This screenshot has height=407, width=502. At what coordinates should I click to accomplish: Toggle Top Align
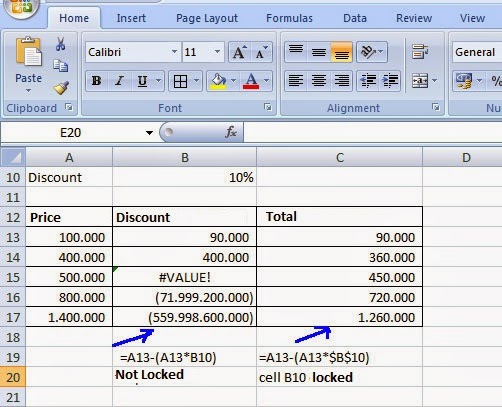tap(296, 51)
